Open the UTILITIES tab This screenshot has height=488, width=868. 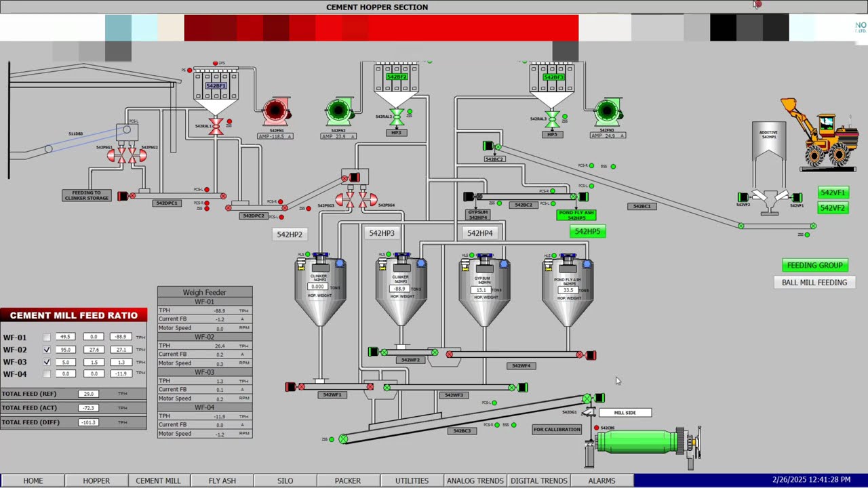click(412, 481)
